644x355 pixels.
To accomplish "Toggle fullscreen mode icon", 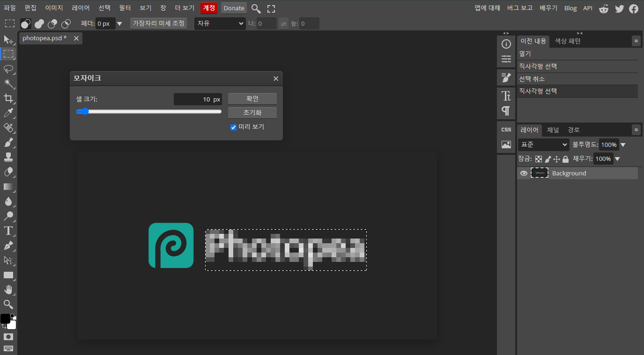I will [271, 8].
